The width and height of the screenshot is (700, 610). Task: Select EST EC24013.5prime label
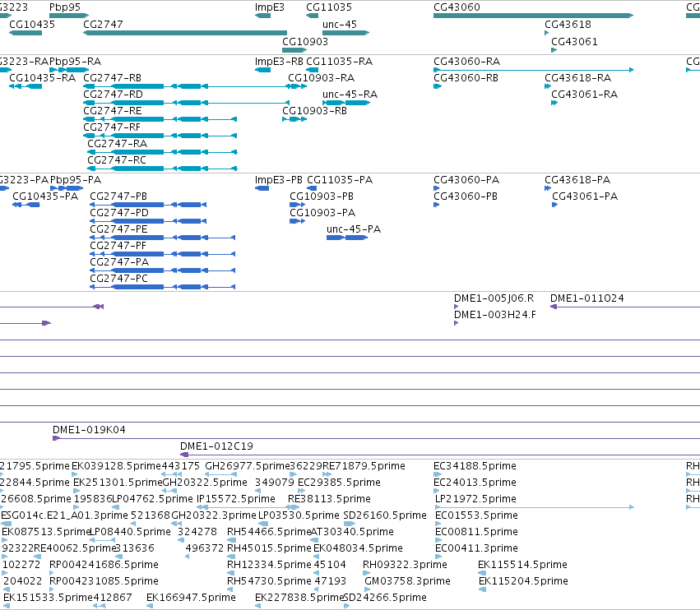tap(475, 483)
